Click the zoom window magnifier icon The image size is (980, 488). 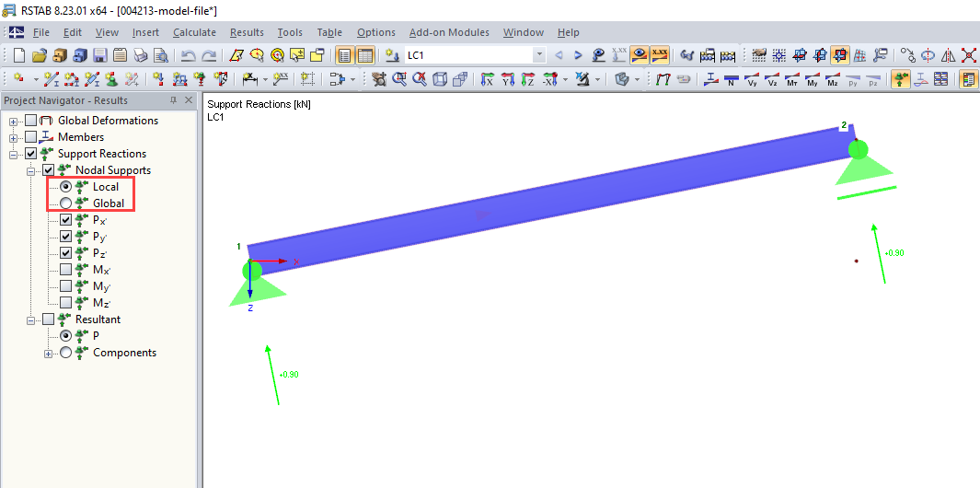398,79
